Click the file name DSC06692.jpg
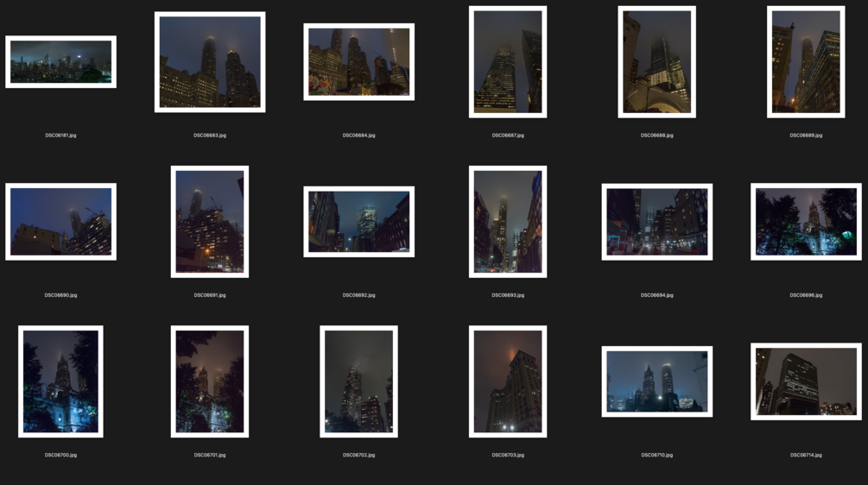The width and height of the screenshot is (868, 485). tap(358, 295)
